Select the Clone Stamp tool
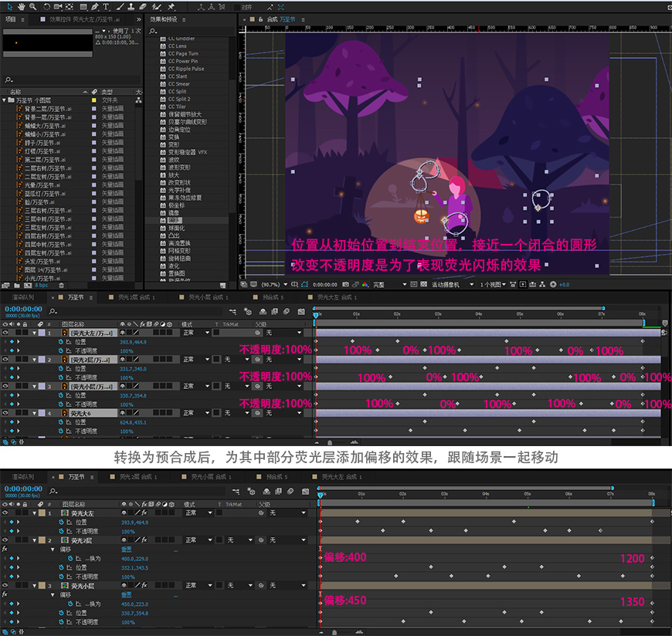This screenshot has width=672, height=636. [x=131, y=7]
